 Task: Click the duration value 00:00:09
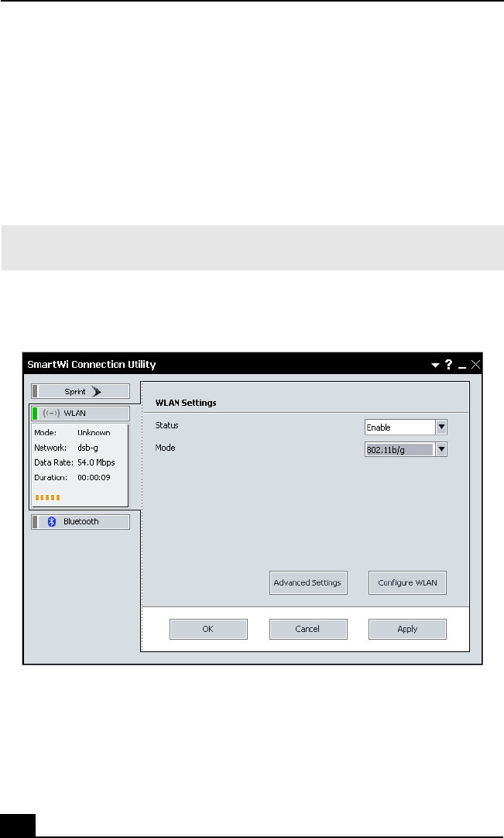tap(94, 477)
